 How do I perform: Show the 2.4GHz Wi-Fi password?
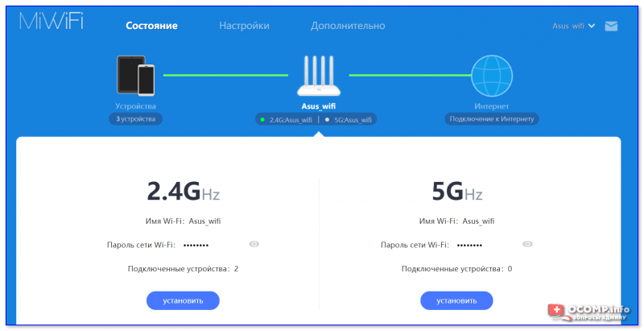pyautogui.click(x=254, y=244)
